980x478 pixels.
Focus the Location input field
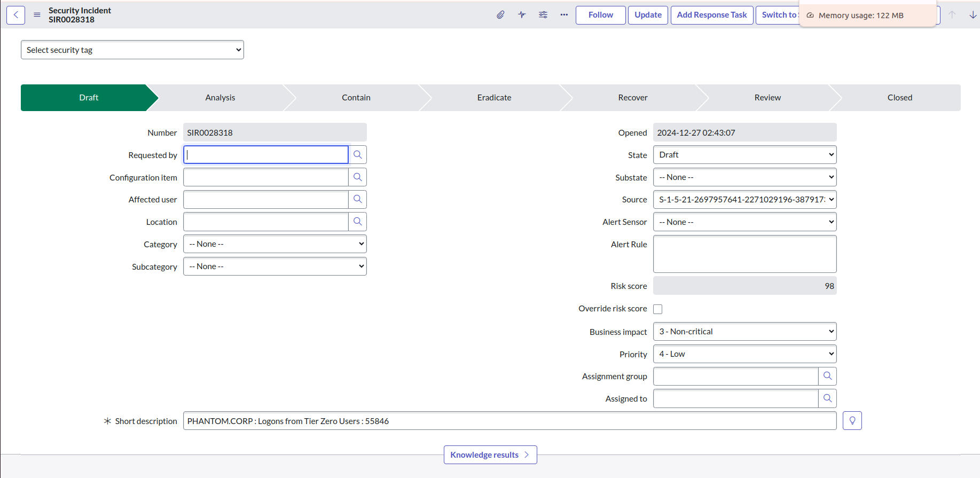click(x=266, y=222)
